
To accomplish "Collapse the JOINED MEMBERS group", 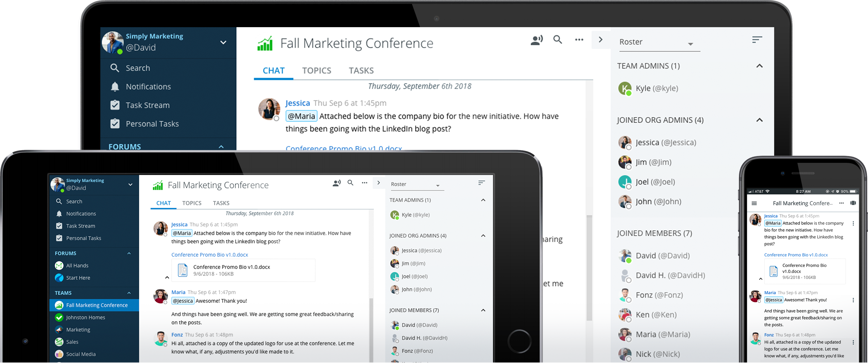I will [x=483, y=310].
